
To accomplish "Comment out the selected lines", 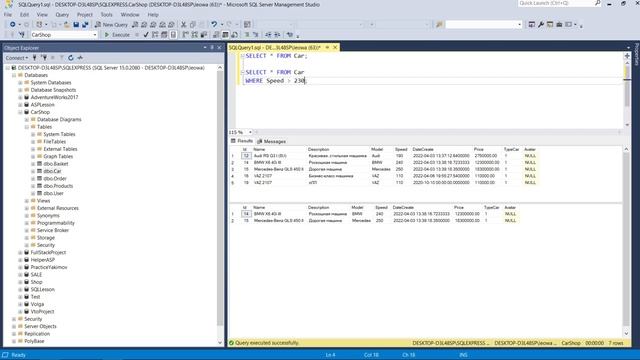I will 247,35.
